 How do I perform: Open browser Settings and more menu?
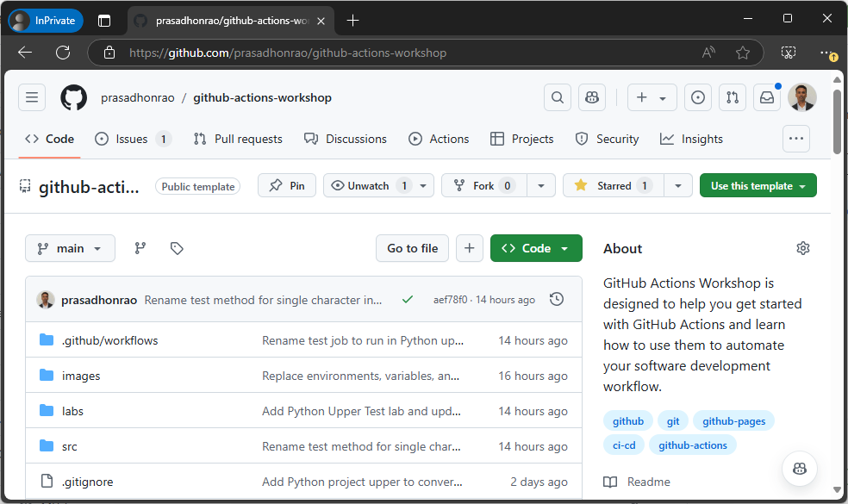826,53
